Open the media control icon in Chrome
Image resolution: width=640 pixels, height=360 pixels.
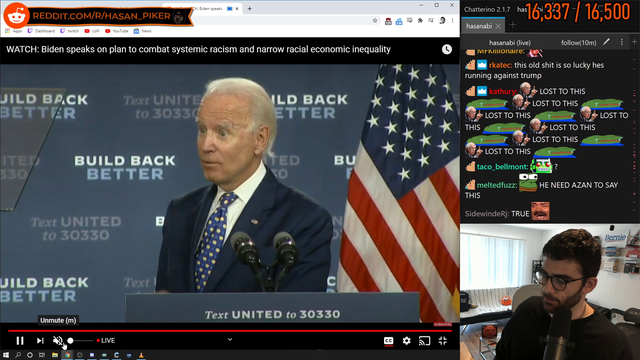tap(431, 20)
